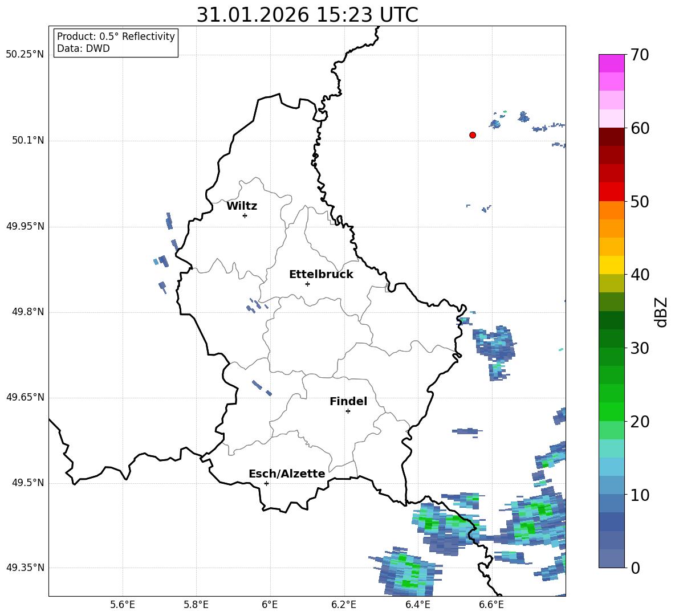Viewport: 675px width, 616px height.
Task: Click the Wiltz city label
Action: (242, 206)
